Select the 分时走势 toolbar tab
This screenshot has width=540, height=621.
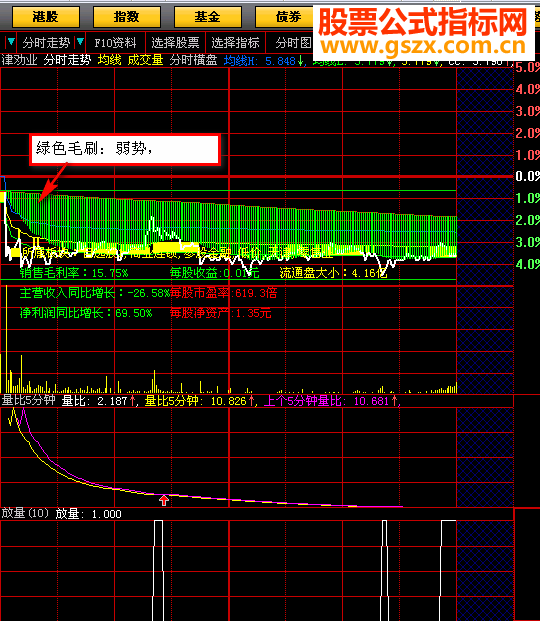point(46,42)
